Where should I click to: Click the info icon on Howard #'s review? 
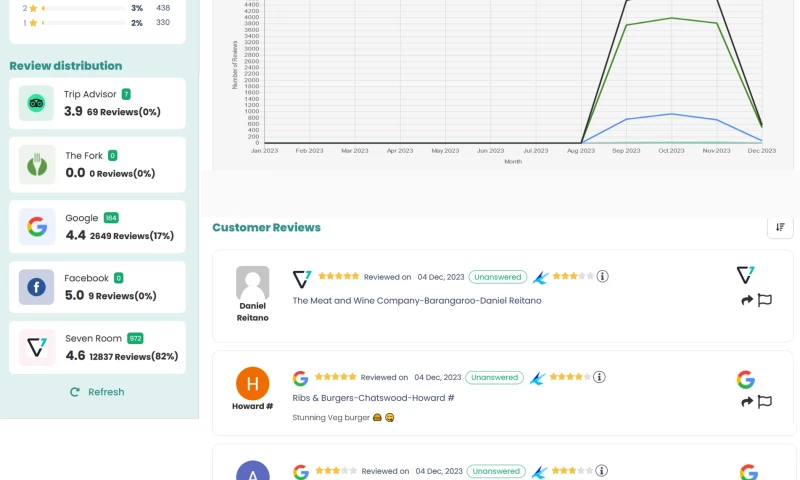(x=599, y=377)
